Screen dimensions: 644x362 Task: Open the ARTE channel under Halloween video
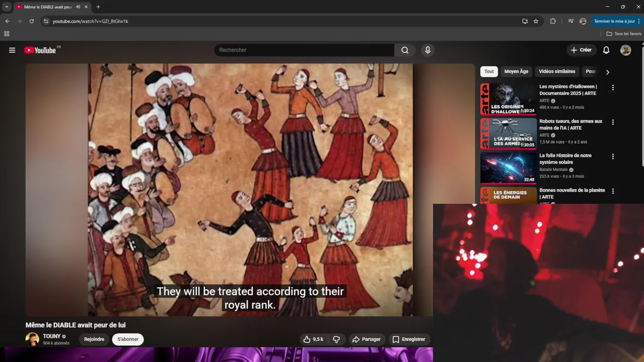tap(544, 101)
